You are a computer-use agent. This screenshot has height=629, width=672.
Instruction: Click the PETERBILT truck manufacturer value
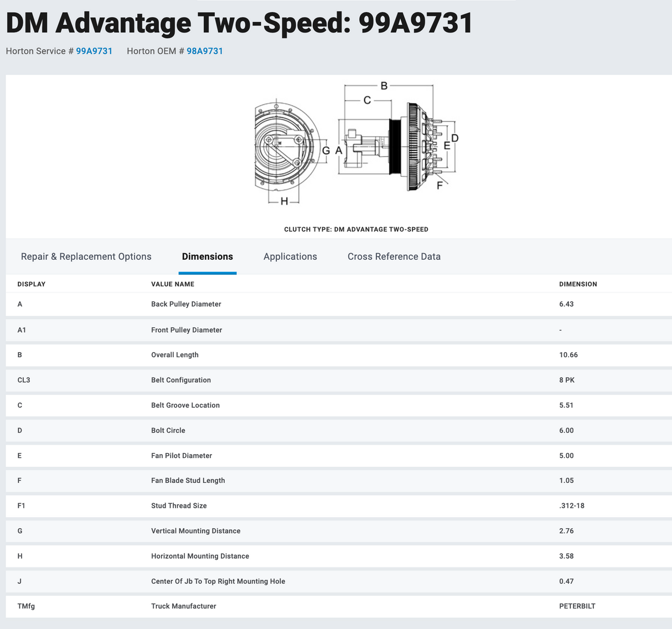(577, 606)
